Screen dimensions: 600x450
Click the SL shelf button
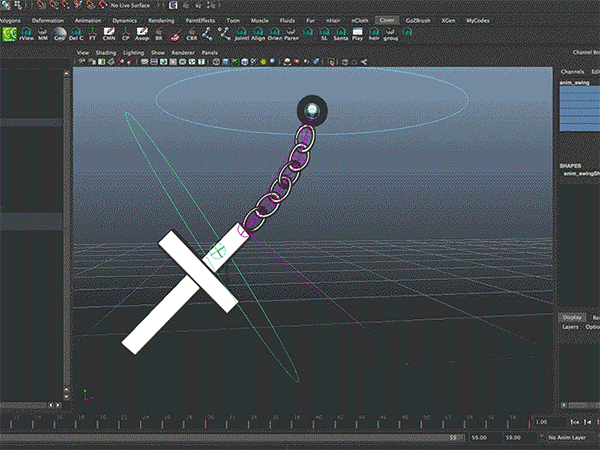tap(324, 34)
